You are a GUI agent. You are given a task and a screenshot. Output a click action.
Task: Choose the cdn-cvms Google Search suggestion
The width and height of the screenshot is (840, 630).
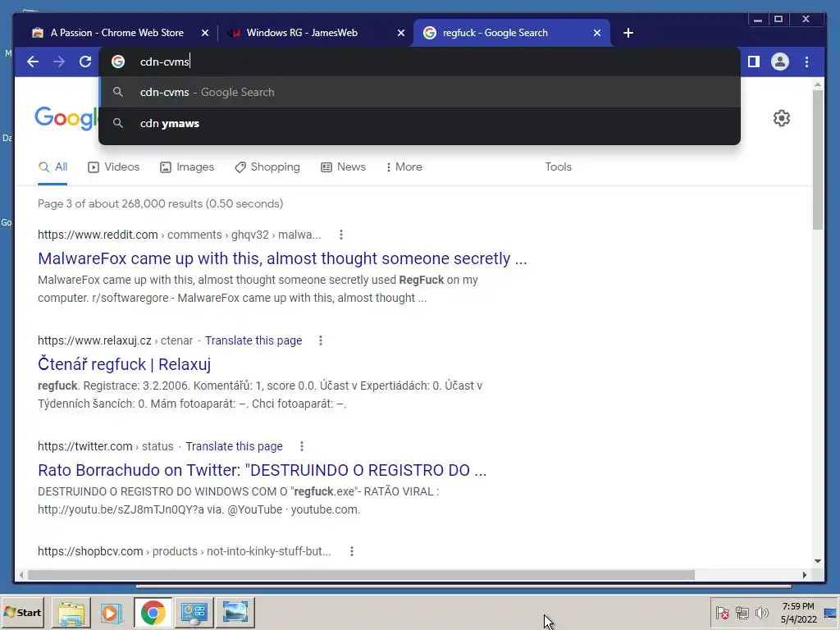pyautogui.click(x=419, y=92)
